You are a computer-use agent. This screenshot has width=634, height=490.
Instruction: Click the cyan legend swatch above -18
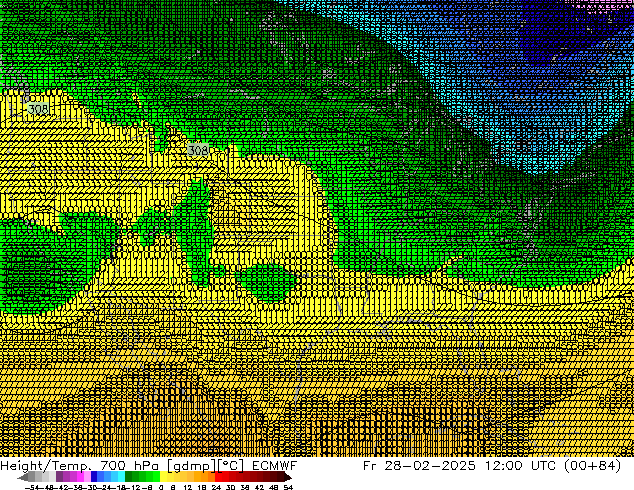click(x=121, y=476)
